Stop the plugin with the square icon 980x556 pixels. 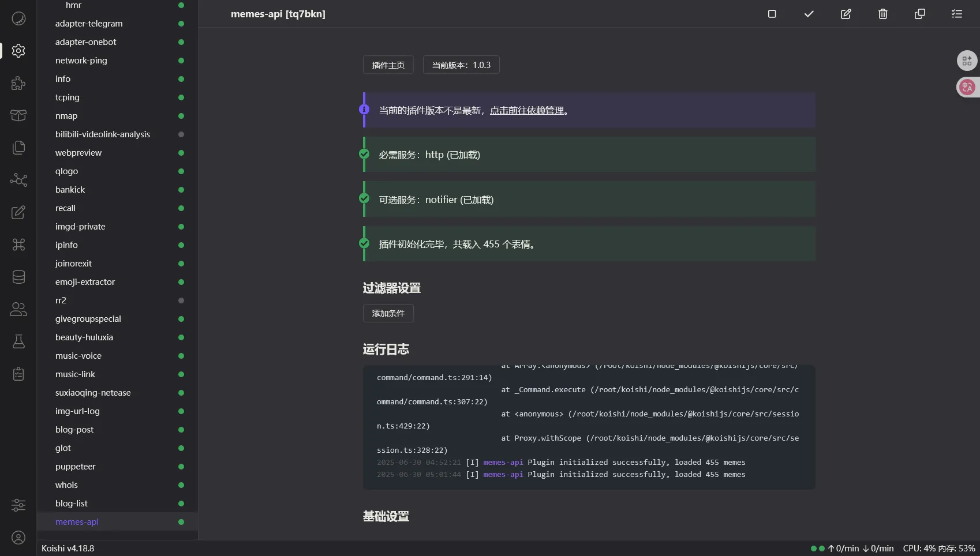(x=772, y=14)
